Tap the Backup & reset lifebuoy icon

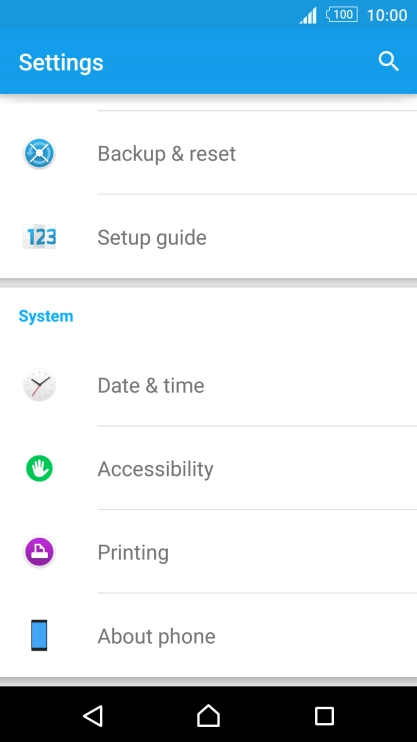click(39, 153)
